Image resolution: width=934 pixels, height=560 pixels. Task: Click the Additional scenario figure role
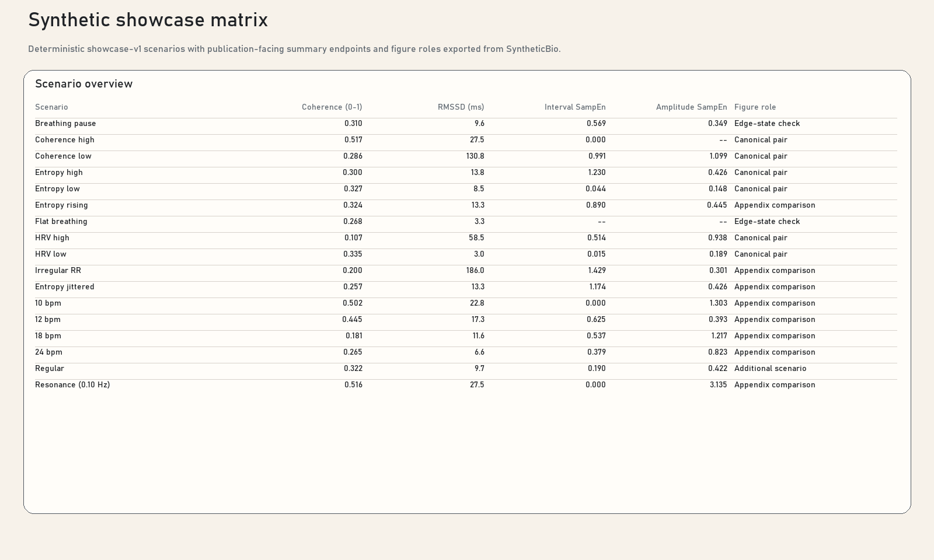point(770,369)
